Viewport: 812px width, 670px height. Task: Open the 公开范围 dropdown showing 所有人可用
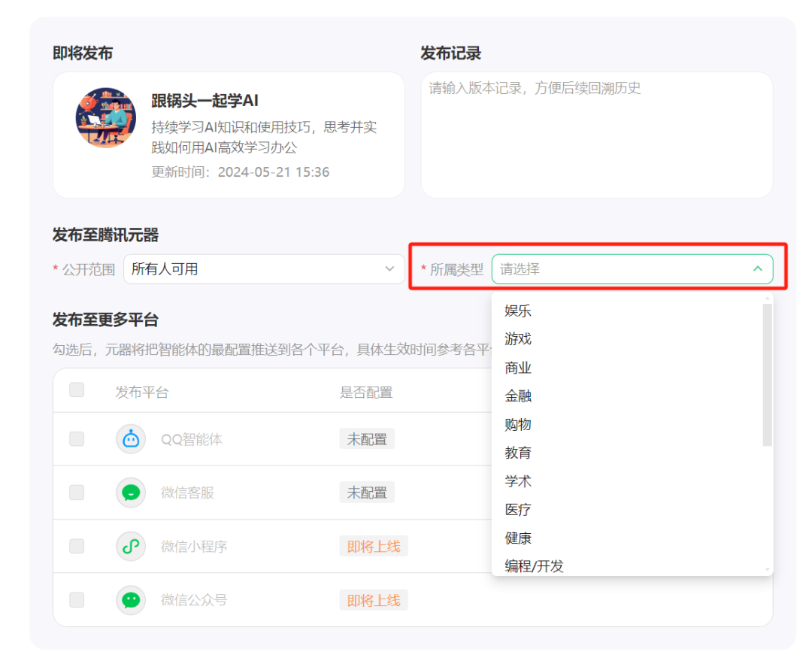[x=264, y=269]
